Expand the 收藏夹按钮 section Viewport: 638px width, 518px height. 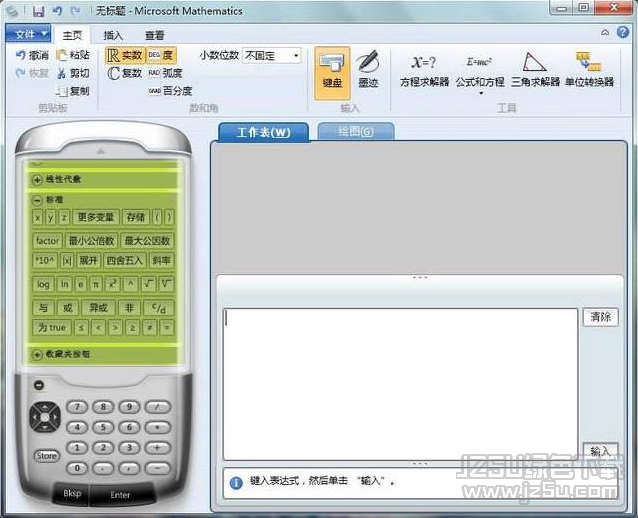point(37,354)
